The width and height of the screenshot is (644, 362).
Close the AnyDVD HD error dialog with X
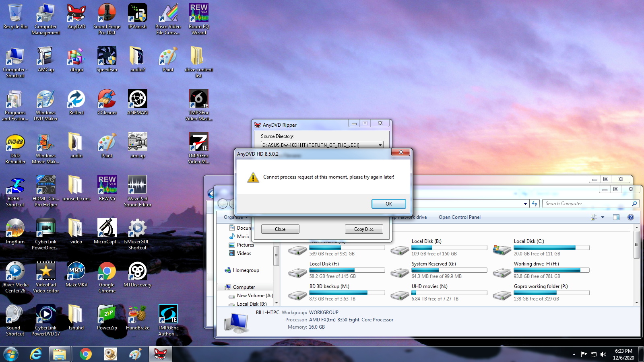[x=401, y=152]
